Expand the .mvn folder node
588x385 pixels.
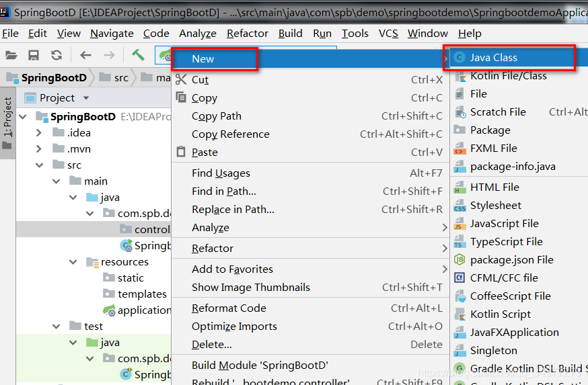click(x=39, y=149)
